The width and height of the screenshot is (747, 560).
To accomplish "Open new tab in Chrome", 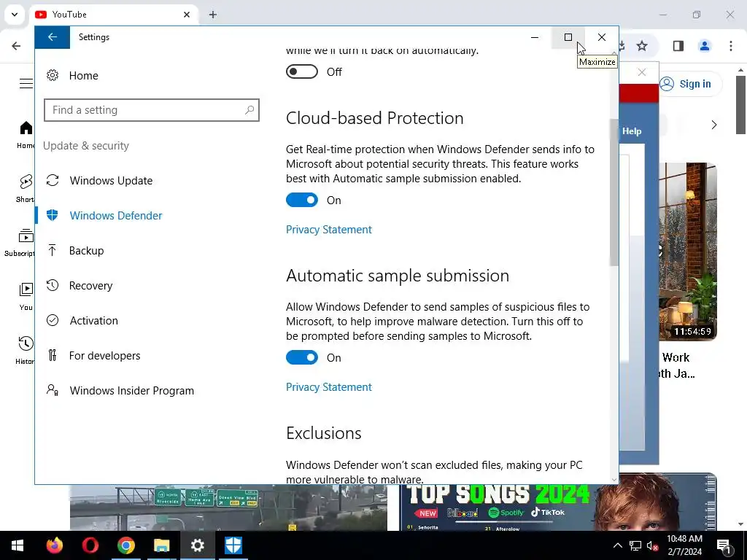I will tap(213, 15).
